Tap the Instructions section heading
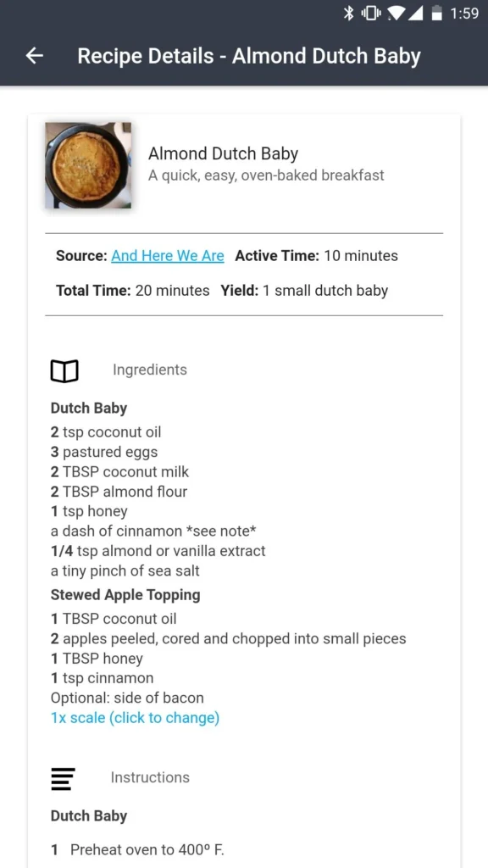 tap(150, 777)
